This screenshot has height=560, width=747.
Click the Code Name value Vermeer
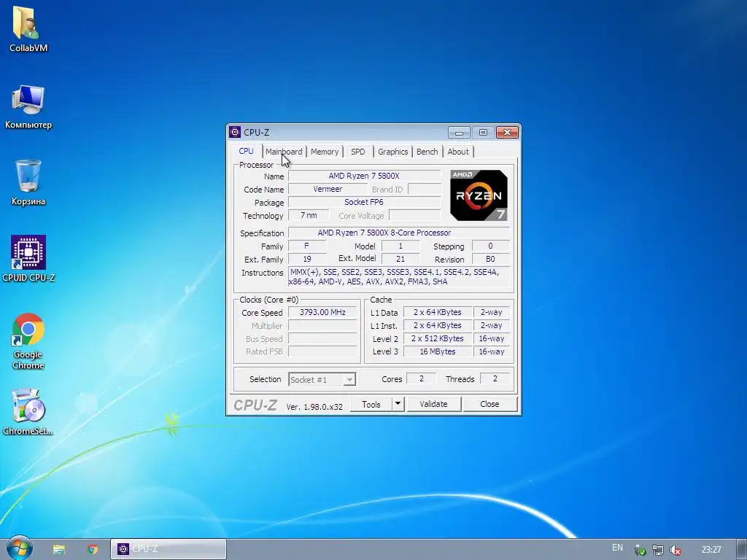[328, 189]
